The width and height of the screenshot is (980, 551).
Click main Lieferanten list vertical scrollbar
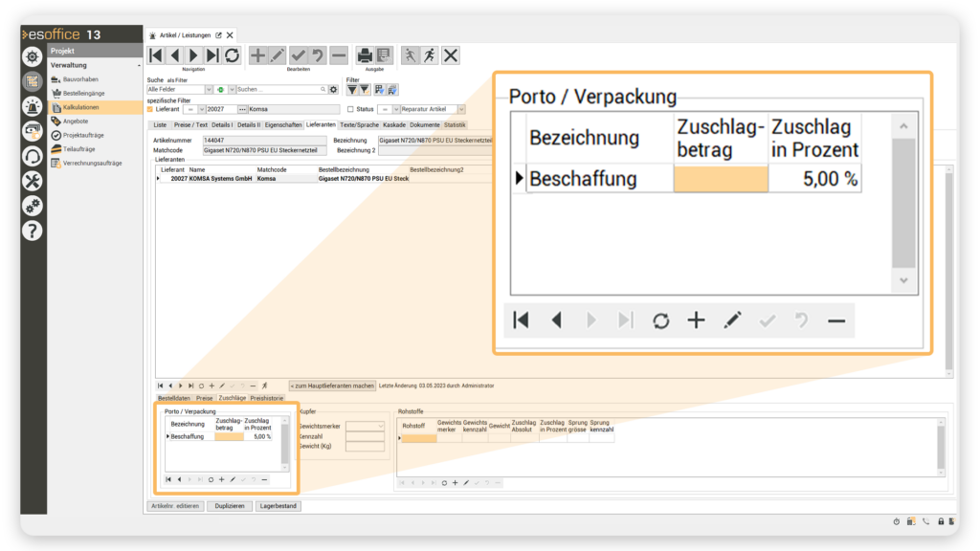click(x=948, y=272)
